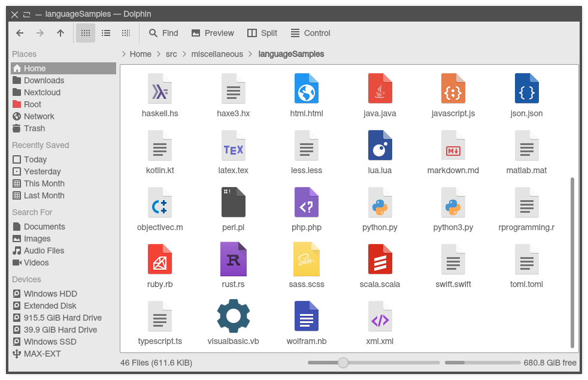Open the Control menu
This screenshot has width=588, height=380.
(311, 33)
